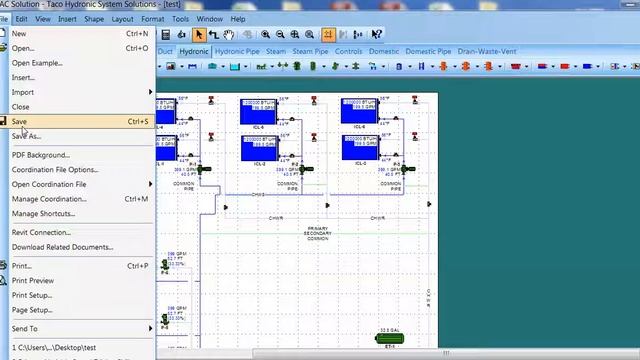Screen dimensions: 640x360
Task: Click the picture stencil icon
Action: 171,66
